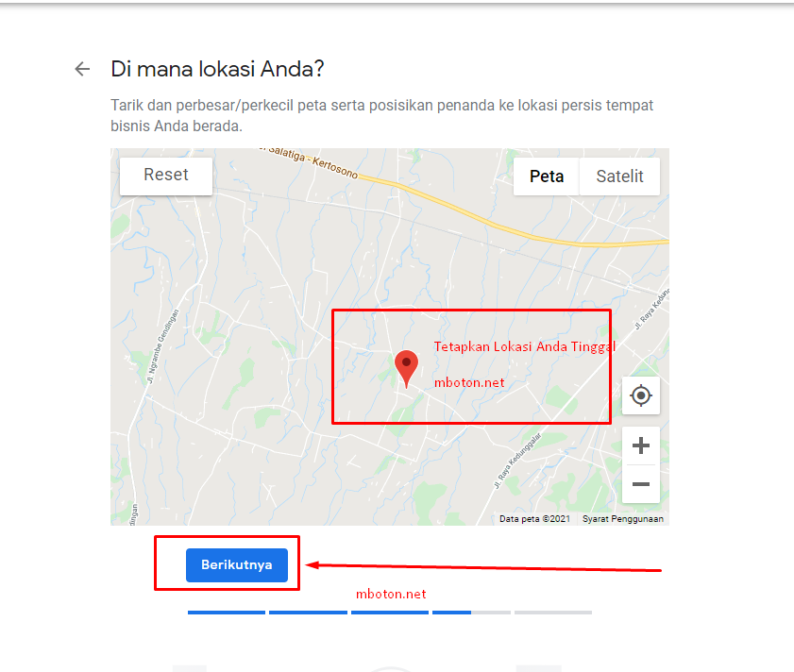Open the Syarat Penggunaan link
Image resolution: width=794 pixels, height=672 pixels.
point(623,518)
